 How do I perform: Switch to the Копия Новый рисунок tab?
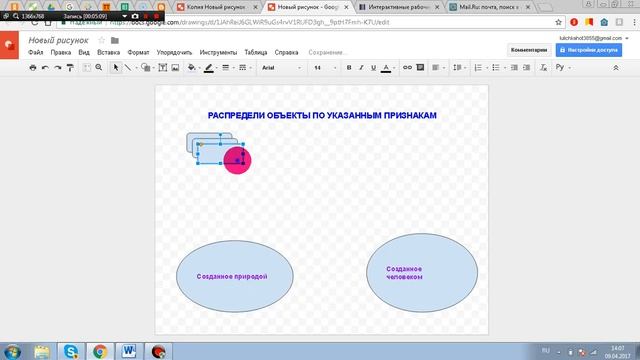pyautogui.click(x=216, y=7)
